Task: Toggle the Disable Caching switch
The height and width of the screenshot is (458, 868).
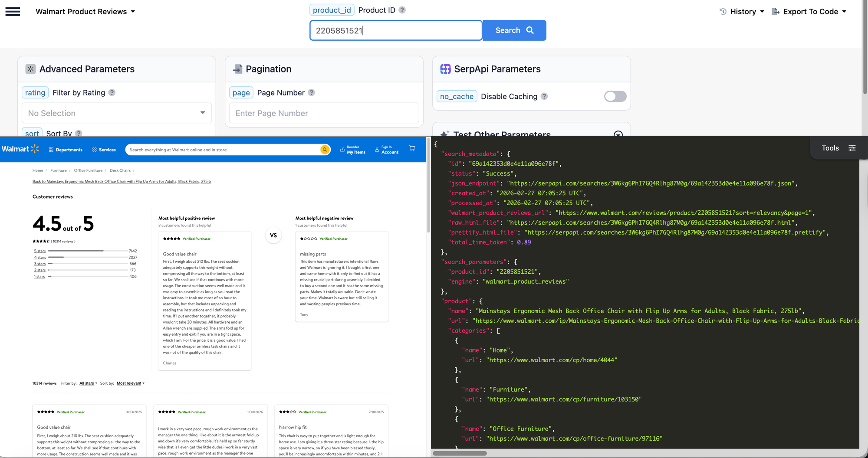Action: [x=615, y=96]
